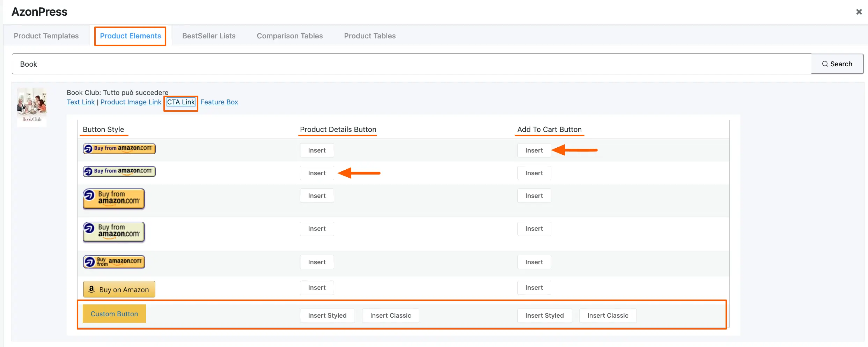Click the Buy on Amazon button style
The image size is (868, 347).
coord(119,289)
